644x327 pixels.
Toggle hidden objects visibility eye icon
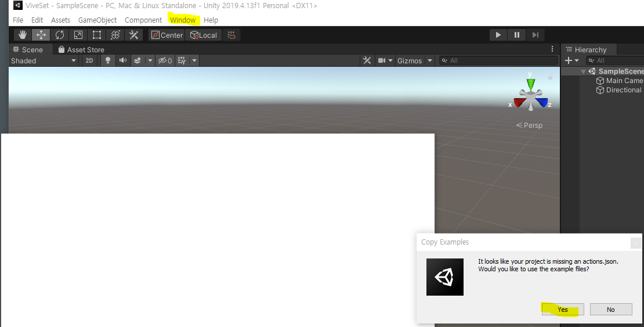tap(165, 60)
